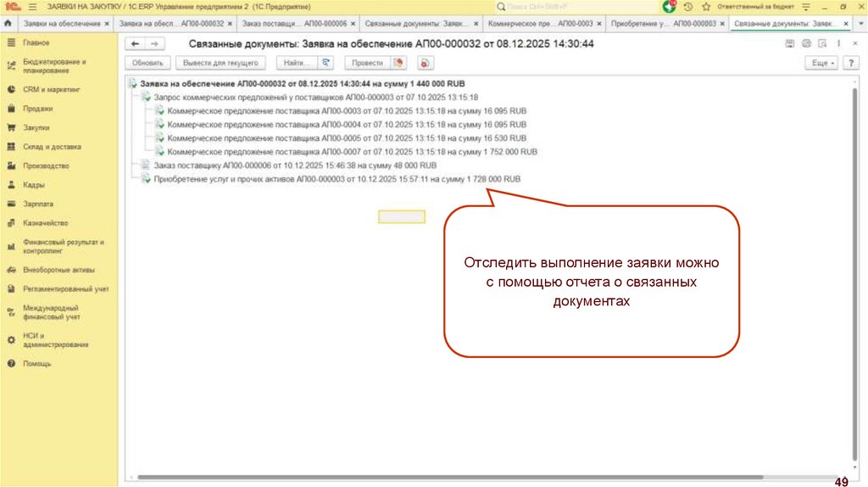Open the main hamburger menu in title bar
The image size is (868, 487).
pyautogui.click(x=33, y=7)
